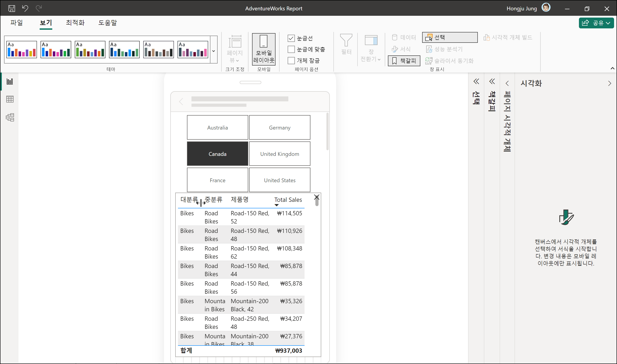Click the 선택 selection pane button

pyautogui.click(x=449, y=37)
